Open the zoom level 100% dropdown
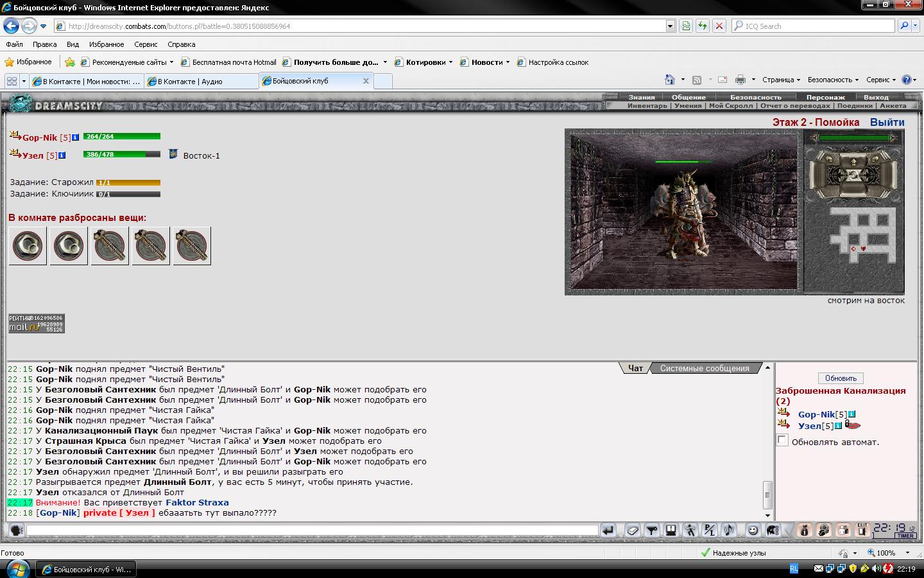The image size is (924, 578). (907, 553)
